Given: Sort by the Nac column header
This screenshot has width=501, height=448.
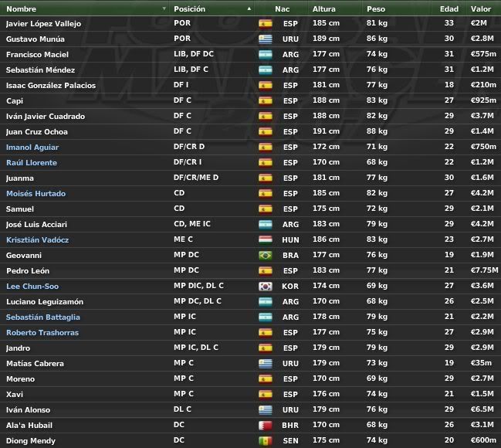Looking at the screenshot, I should [282, 9].
